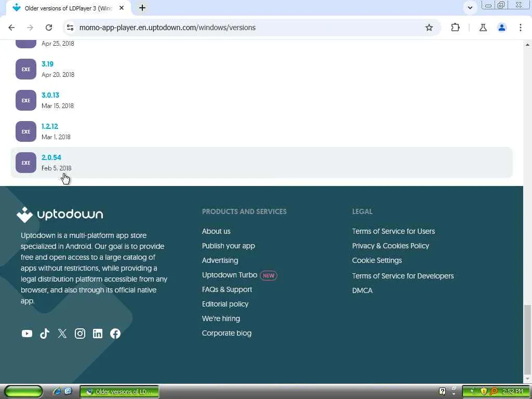532x399 pixels.
Task: Open the FAQs & Support link
Action: tap(227, 289)
